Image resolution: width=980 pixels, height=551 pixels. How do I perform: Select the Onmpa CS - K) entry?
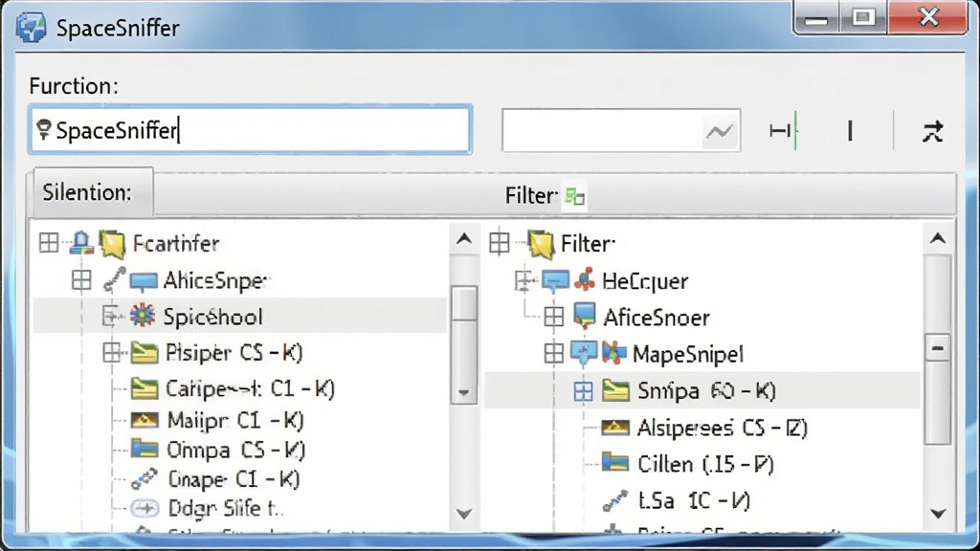[x=235, y=450]
